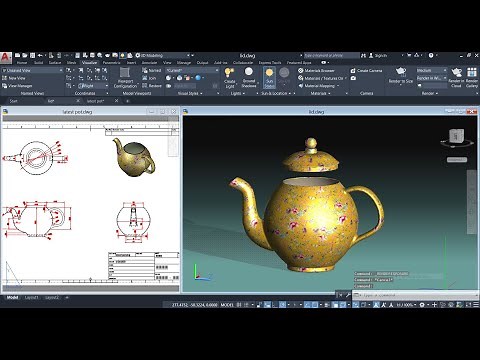The width and height of the screenshot is (480, 360).
Task: Click the Open file quick access icon
Action: coord(25,55)
